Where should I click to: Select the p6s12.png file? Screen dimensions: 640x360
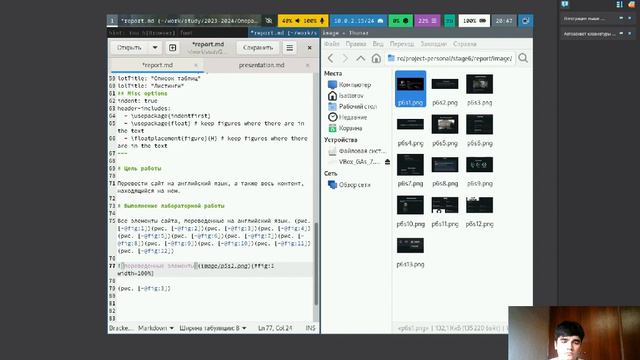[x=480, y=211]
